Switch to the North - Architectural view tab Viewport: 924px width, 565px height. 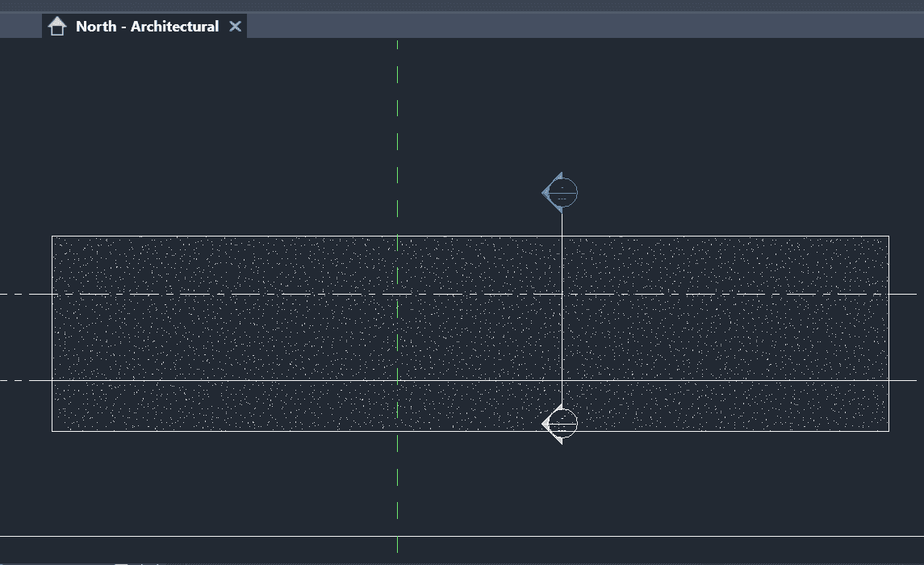point(147,27)
